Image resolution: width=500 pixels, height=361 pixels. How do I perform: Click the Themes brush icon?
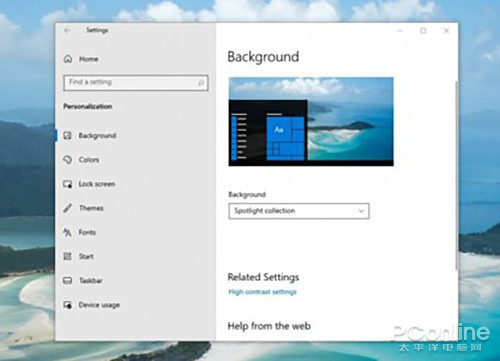[68, 208]
